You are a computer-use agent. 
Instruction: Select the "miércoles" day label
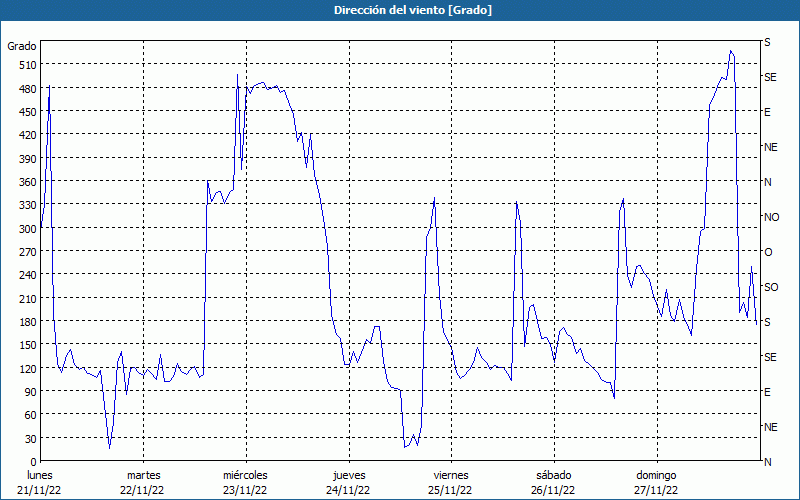pos(245,476)
